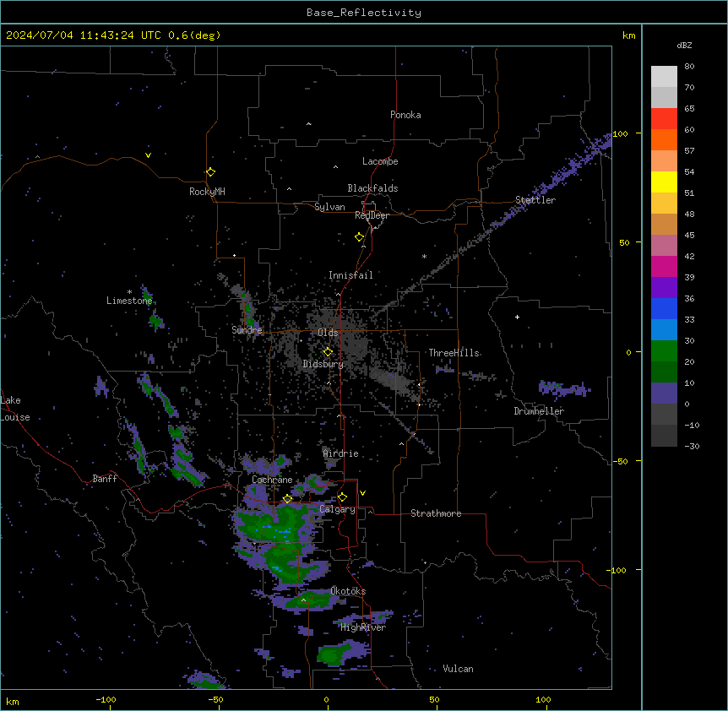This screenshot has width=728, height=711.
Task: Click the Airdrie city label
Action: coord(341,453)
